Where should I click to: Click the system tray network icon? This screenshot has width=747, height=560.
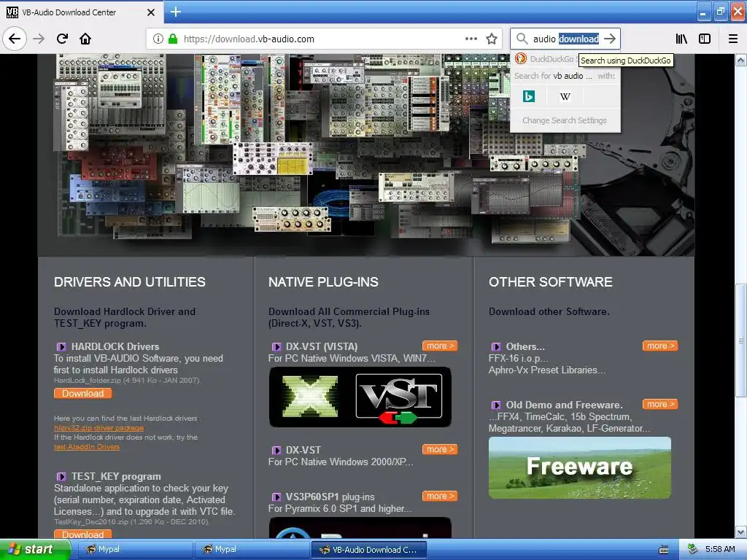(x=692, y=550)
